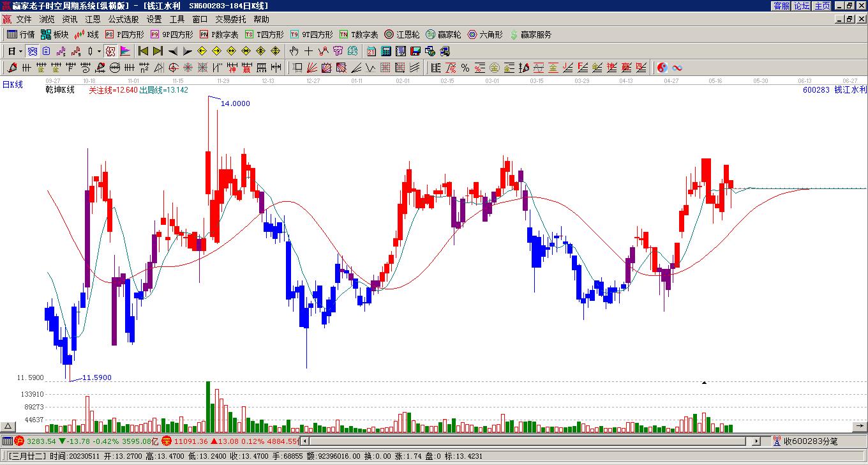This screenshot has height=465, width=868.
Task: Open the calculator icon
Action: pos(386,51)
